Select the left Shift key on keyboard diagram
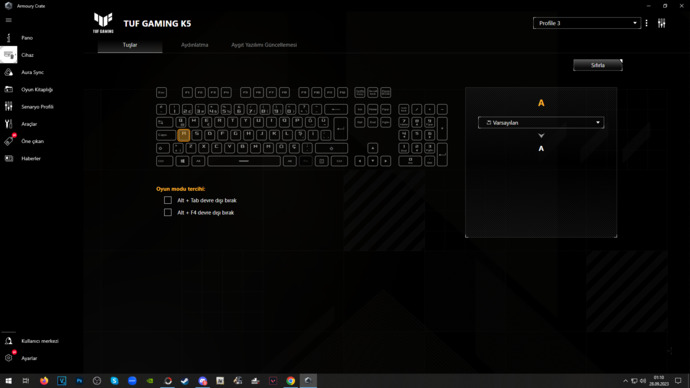The image size is (690, 388). pos(163,148)
